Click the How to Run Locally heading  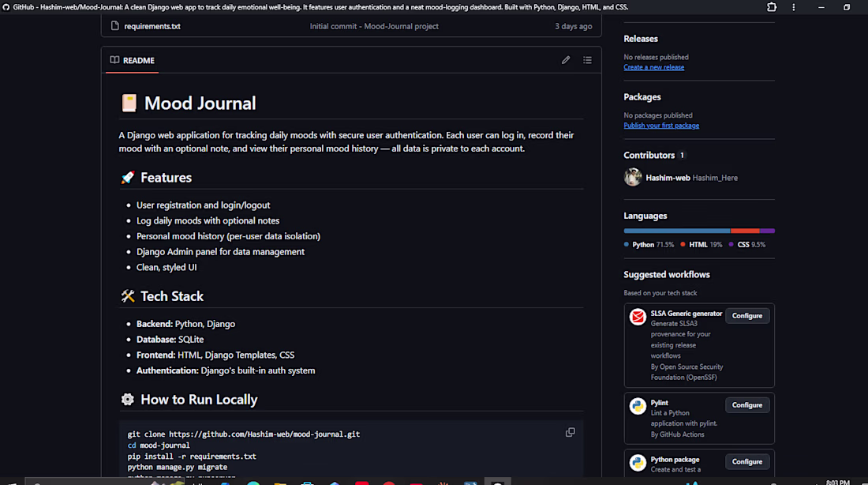point(199,400)
